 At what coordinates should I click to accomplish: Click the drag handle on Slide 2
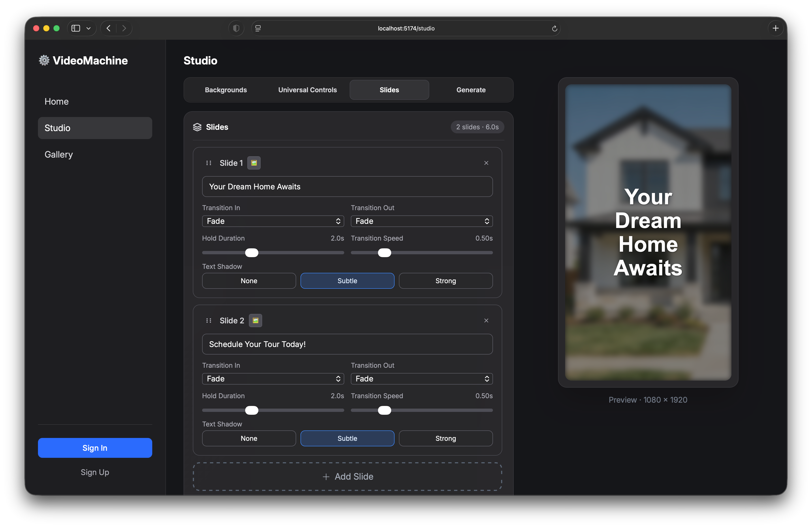coord(209,321)
